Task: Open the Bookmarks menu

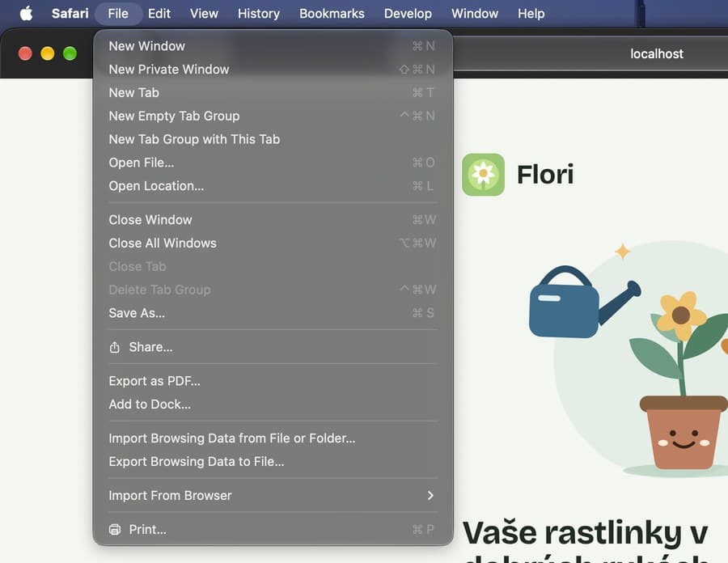Action: [332, 14]
